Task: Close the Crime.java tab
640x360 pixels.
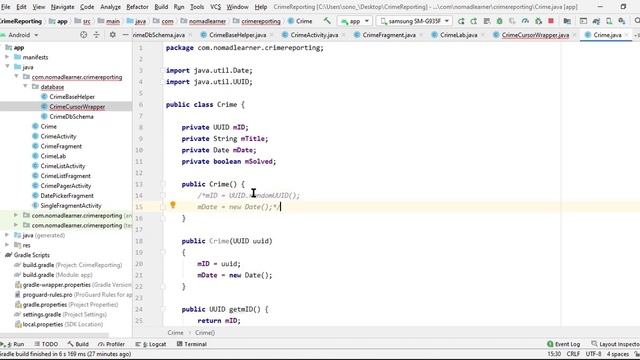Action: point(627,35)
